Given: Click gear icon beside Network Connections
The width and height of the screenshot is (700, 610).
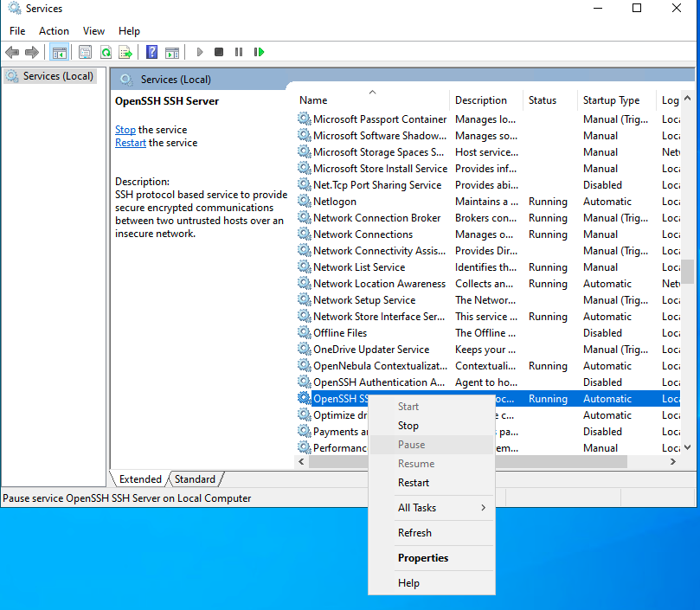Looking at the screenshot, I should point(304,234).
